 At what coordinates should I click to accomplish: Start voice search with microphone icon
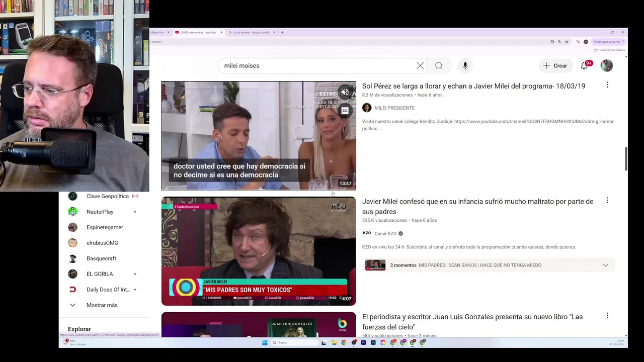tap(465, 66)
